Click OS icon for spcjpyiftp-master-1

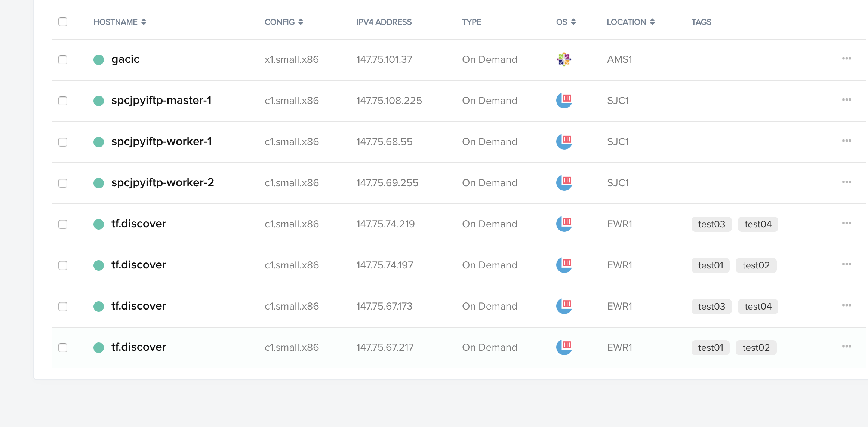point(564,101)
